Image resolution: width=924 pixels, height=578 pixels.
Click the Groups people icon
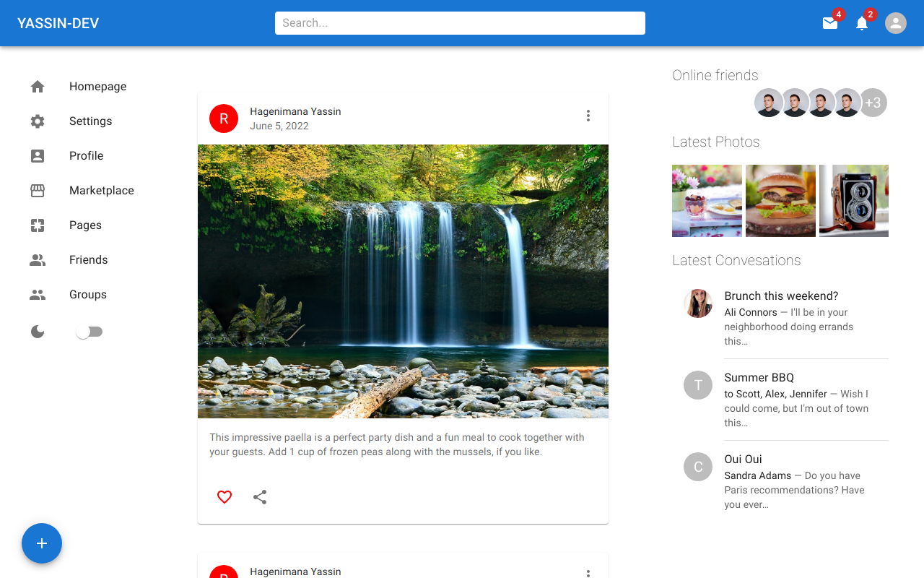[x=38, y=295]
